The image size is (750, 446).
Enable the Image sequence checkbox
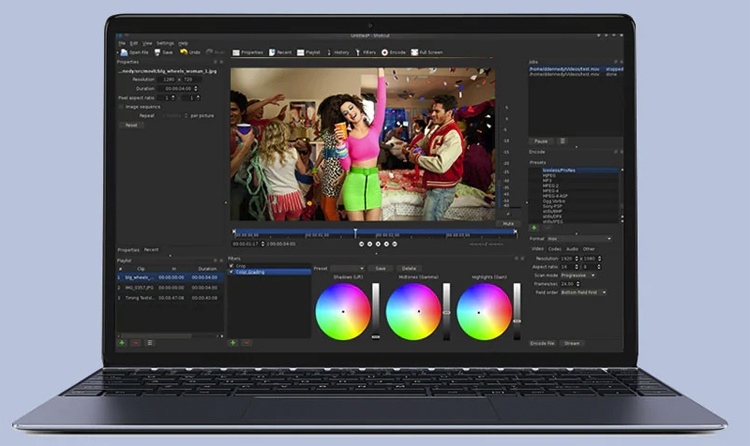[122, 107]
